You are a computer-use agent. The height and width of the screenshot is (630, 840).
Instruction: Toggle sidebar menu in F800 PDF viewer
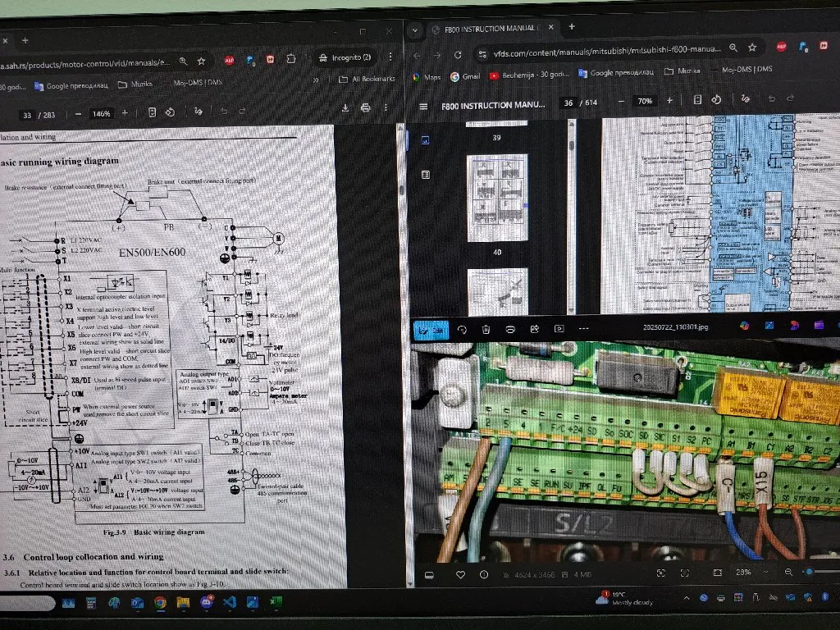click(422, 106)
